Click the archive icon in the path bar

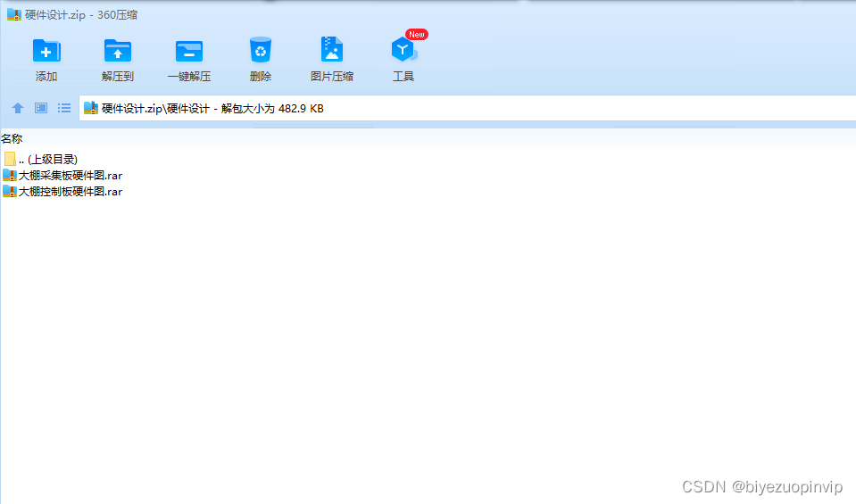[91, 108]
